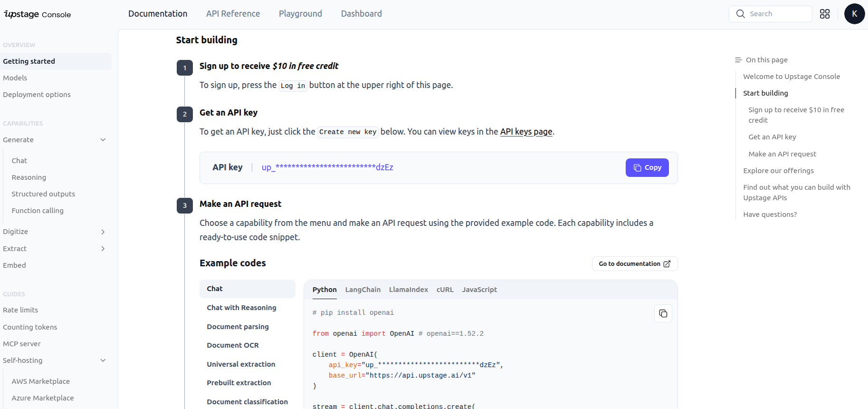
Task: Expand the Extract section chevron
Action: click(x=103, y=249)
